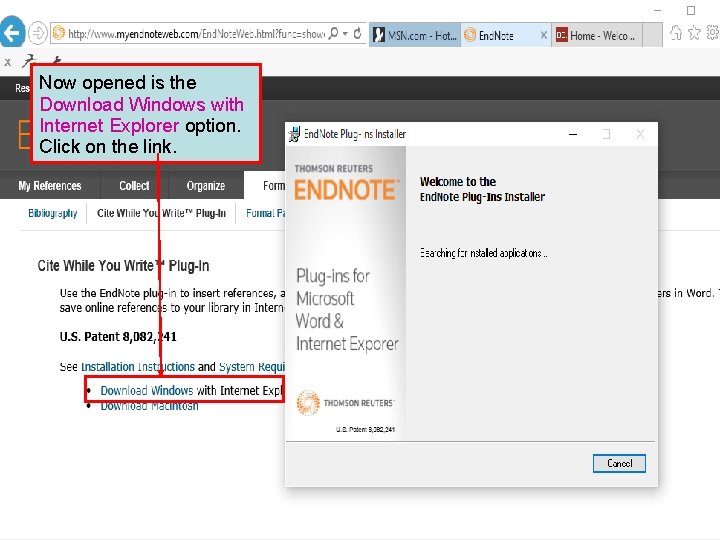720x540 pixels.
Task: Click the 'Cite While You Write Plug-In' heading
Action: point(123,265)
